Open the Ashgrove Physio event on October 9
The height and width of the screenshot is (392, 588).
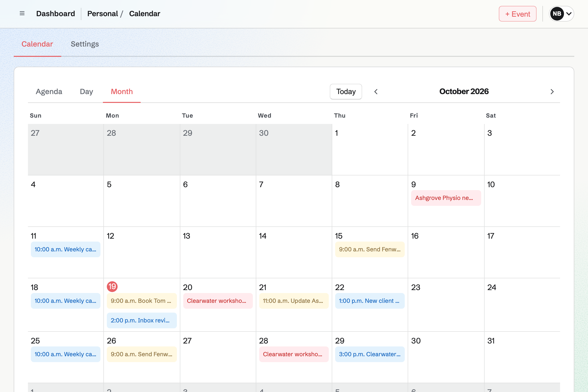pos(446,198)
